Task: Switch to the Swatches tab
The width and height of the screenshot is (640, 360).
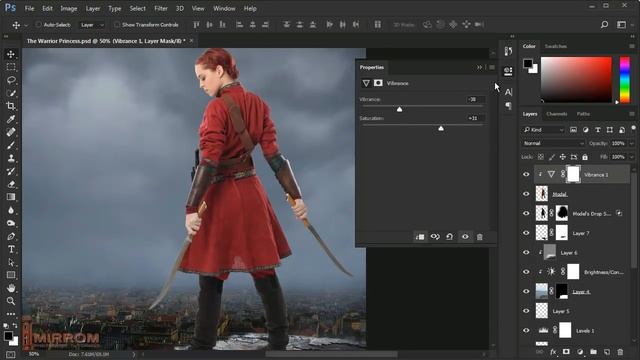Action: coord(556,46)
